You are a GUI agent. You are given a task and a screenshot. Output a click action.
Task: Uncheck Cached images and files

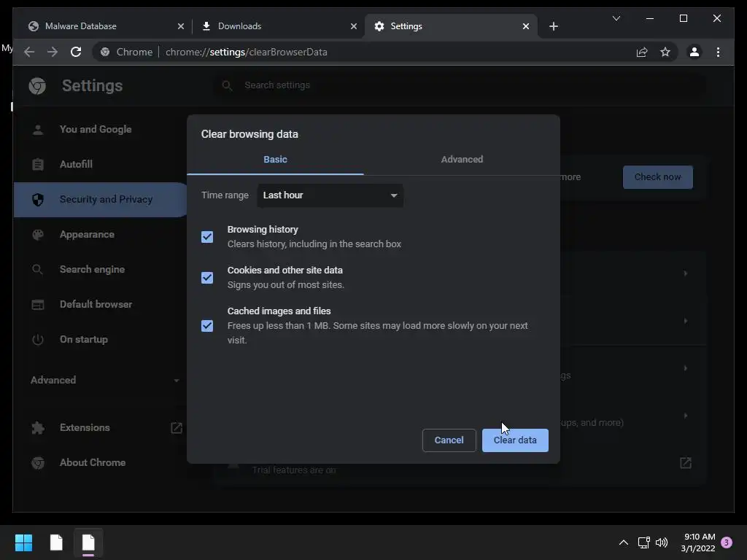click(x=207, y=326)
